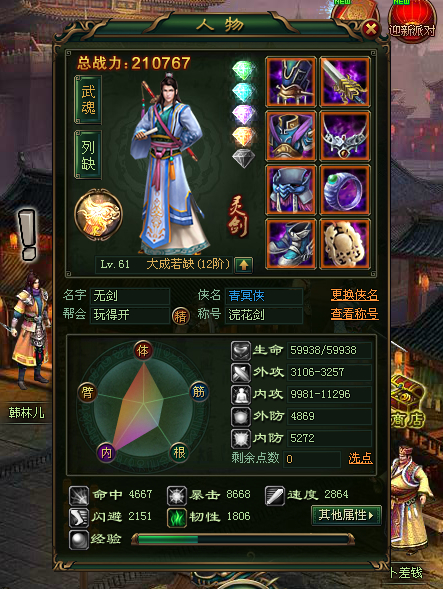This screenshot has width=443, height=589.
Task: Click the experience progress bar
Action: point(243,540)
